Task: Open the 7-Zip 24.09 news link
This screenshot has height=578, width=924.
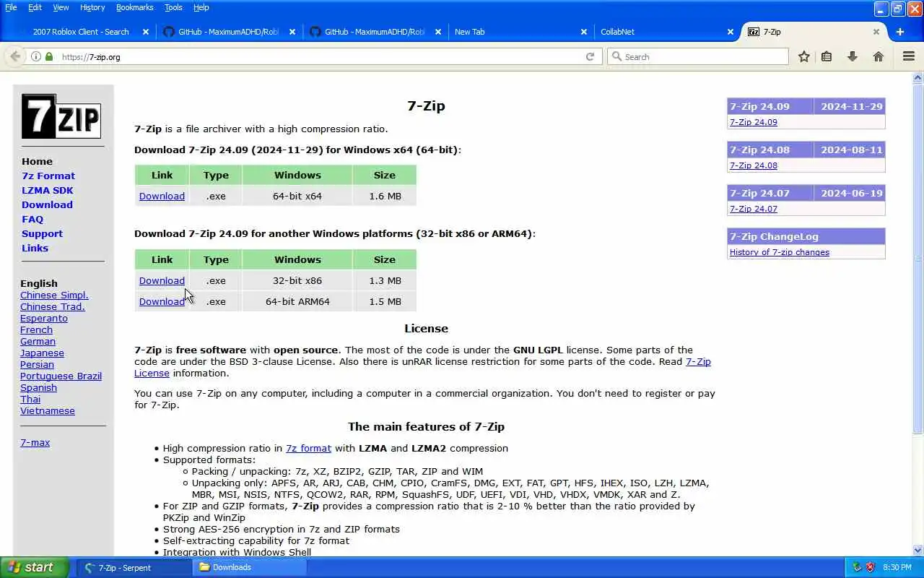Action: pyautogui.click(x=754, y=122)
